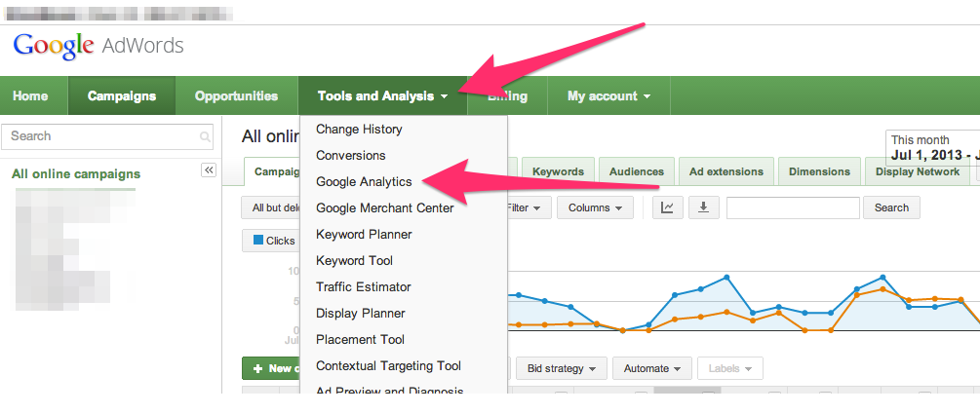Click the Search button beside text box
Image resolution: width=980 pixels, height=414 pixels.
[891, 207]
